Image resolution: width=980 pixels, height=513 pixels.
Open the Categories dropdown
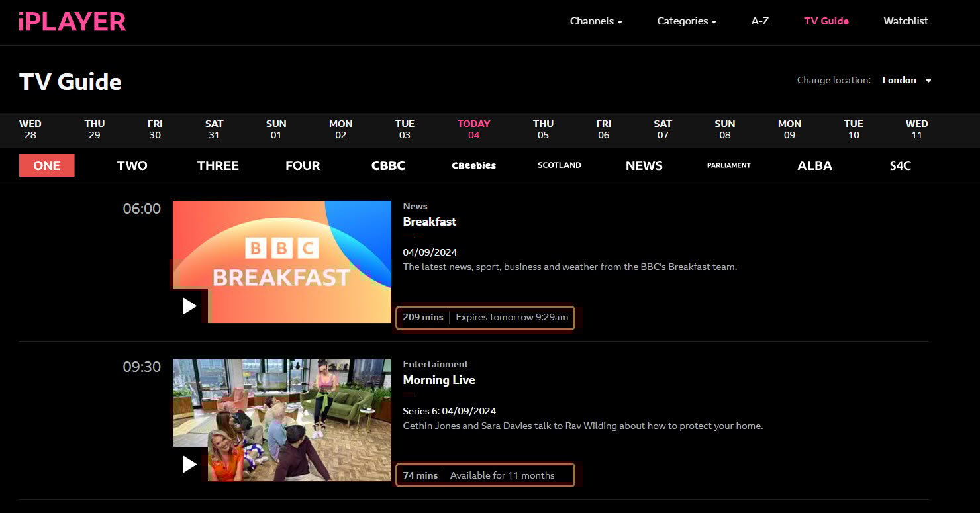(x=686, y=21)
